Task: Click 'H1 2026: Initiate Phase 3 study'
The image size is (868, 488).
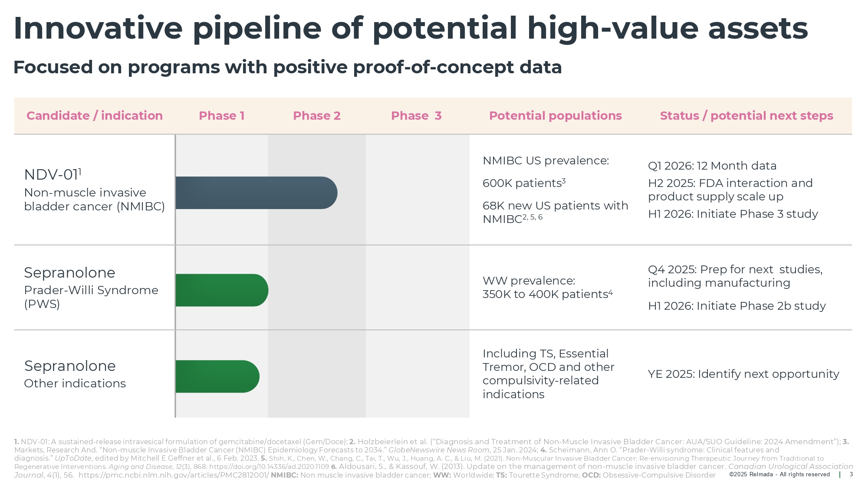Action: (x=733, y=214)
